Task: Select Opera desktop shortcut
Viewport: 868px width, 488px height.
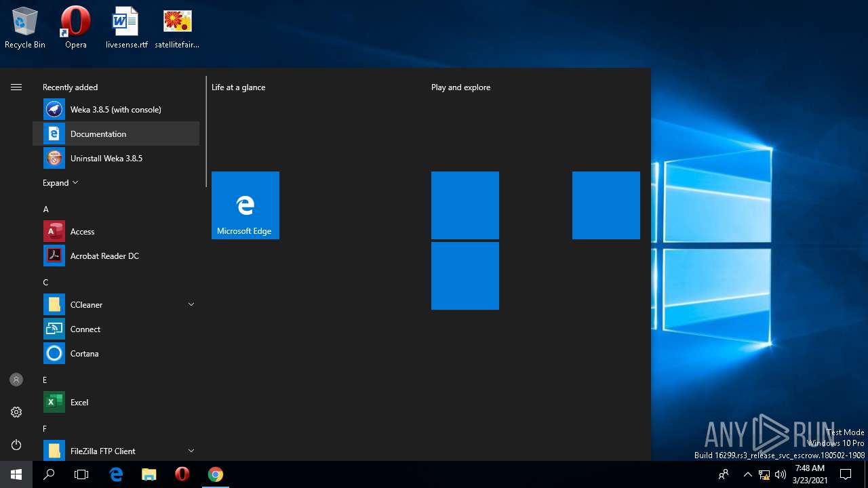Action: click(x=76, y=28)
